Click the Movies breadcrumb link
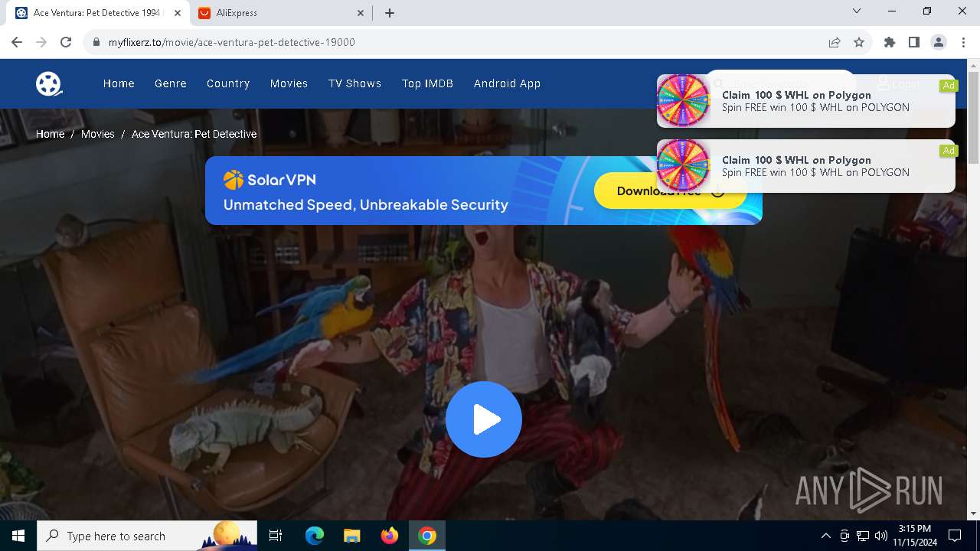This screenshot has width=980, height=551. pos(97,134)
